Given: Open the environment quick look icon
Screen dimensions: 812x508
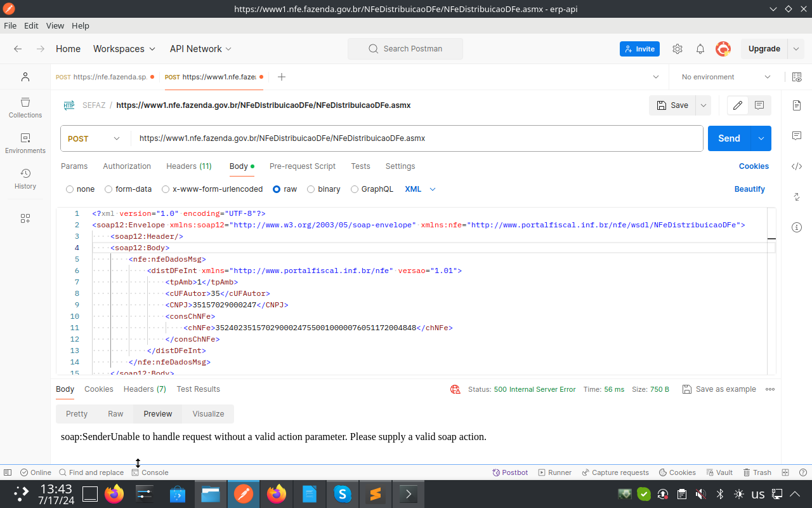Looking at the screenshot, I should point(797,77).
